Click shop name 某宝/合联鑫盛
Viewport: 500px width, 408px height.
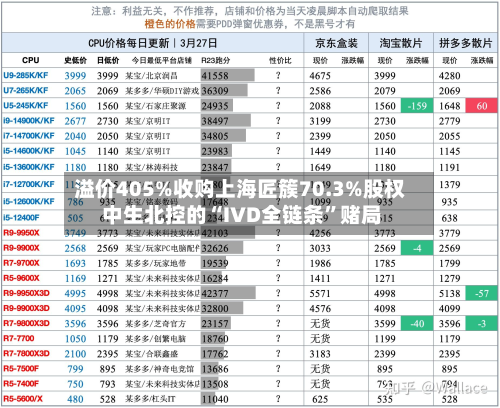(x=151, y=354)
